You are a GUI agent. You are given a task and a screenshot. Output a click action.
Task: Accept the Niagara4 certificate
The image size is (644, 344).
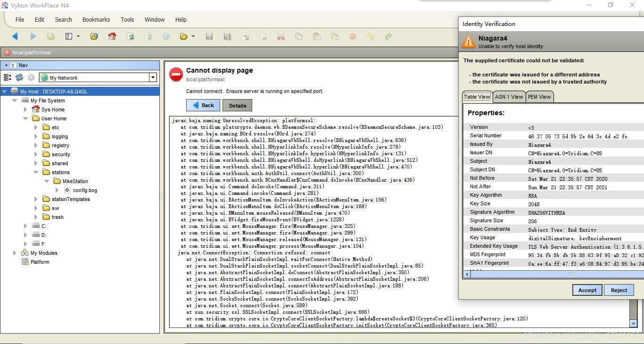[587, 290]
